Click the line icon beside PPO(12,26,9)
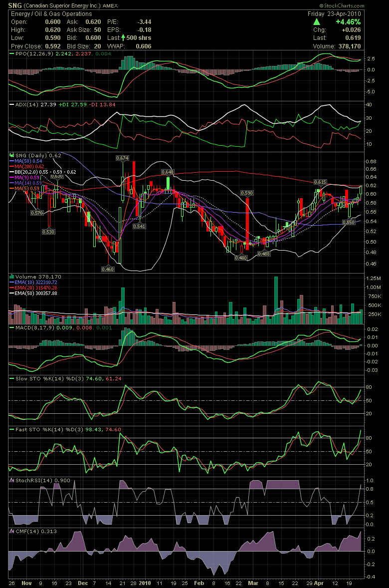389x588 pixels. 11,53
